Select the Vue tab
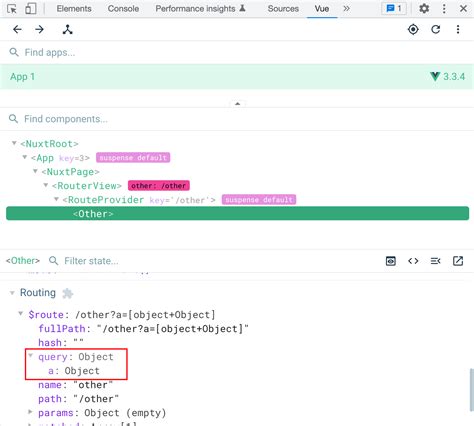 coord(322,9)
